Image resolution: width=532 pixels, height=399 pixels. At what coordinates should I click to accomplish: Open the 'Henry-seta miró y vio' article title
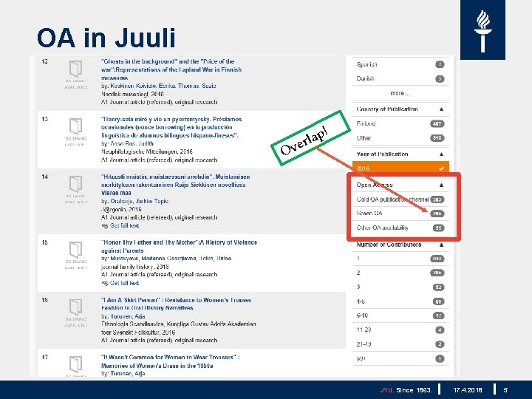pos(171,127)
